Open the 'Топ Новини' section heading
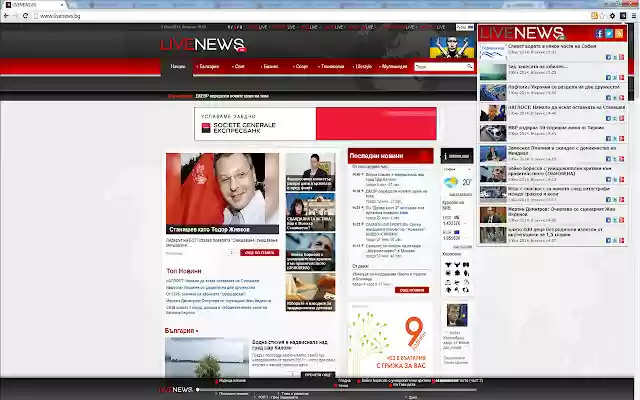The width and height of the screenshot is (640, 400). point(184,271)
